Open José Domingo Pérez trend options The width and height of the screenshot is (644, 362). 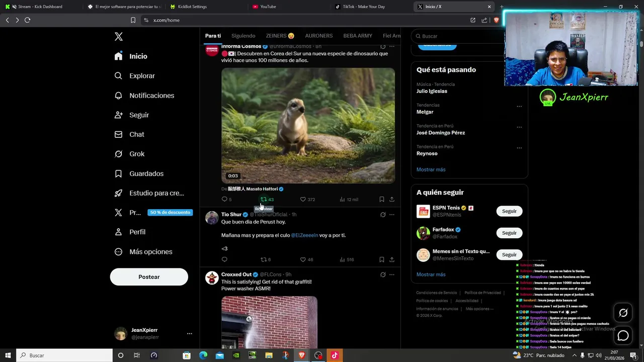pyautogui.click(x=519, y=127)
